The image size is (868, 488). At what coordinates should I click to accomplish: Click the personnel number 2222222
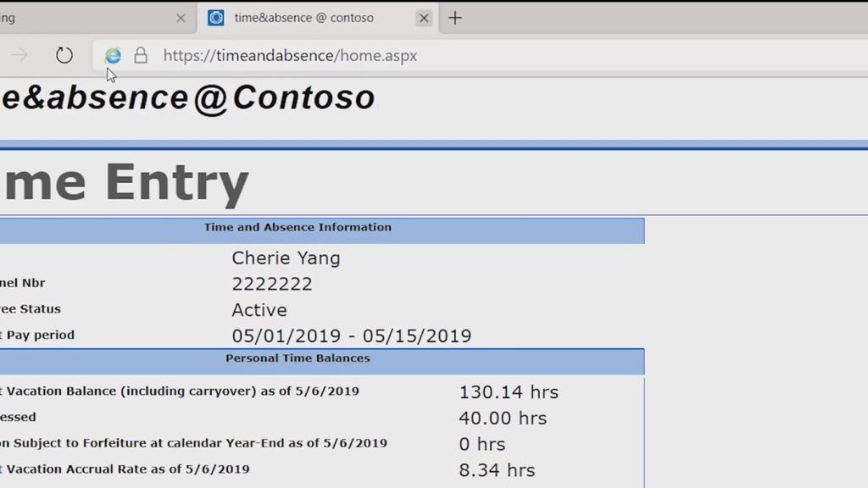(x=272, y=284)
